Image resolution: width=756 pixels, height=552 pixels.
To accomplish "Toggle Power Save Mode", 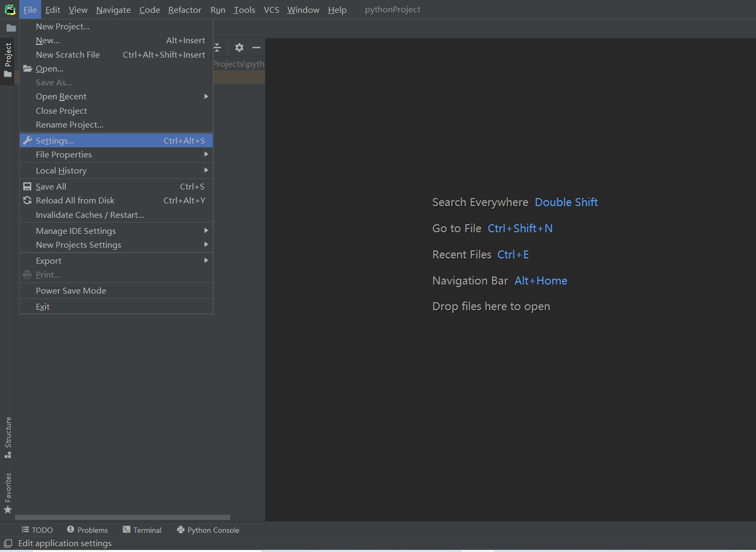I will [x=116, y=290].
